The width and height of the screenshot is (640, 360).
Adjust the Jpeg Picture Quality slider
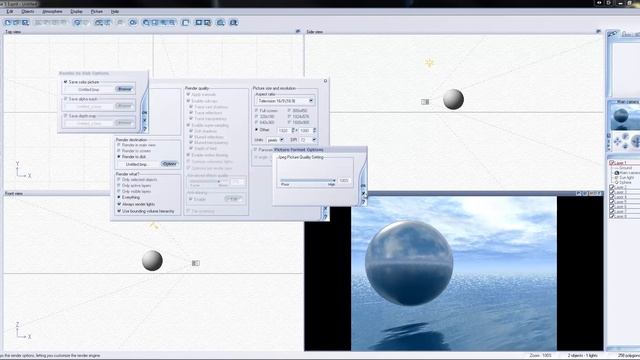coord(308,180)
